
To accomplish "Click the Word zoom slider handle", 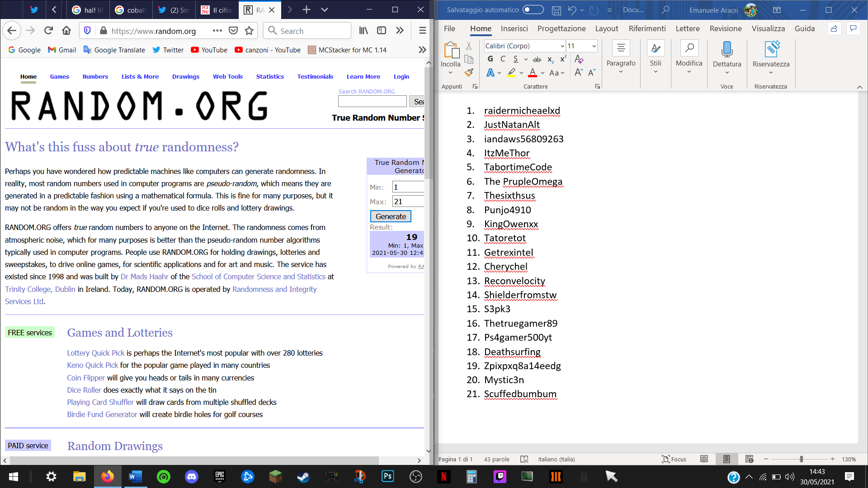I will [801, 459].
